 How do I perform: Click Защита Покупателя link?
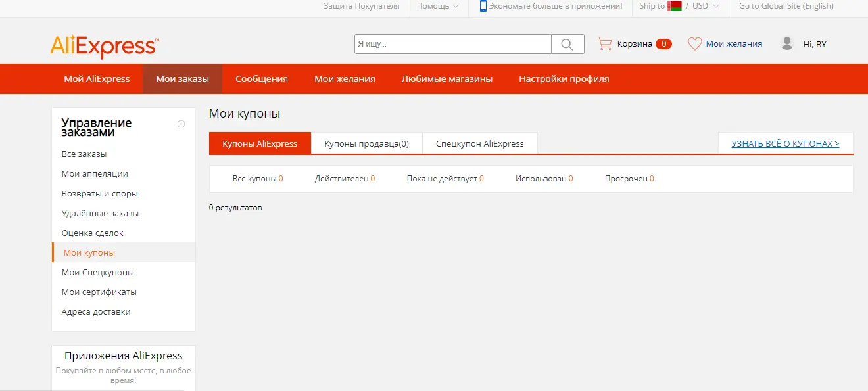pyautogui.click(x=362, y=6)
